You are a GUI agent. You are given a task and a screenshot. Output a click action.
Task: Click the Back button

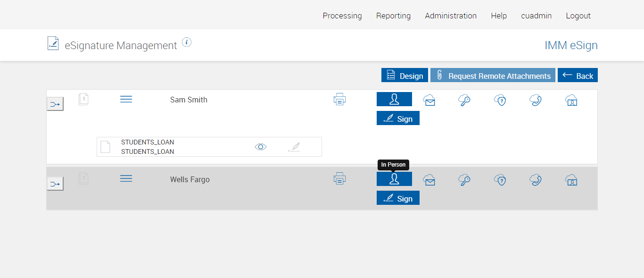578,76
